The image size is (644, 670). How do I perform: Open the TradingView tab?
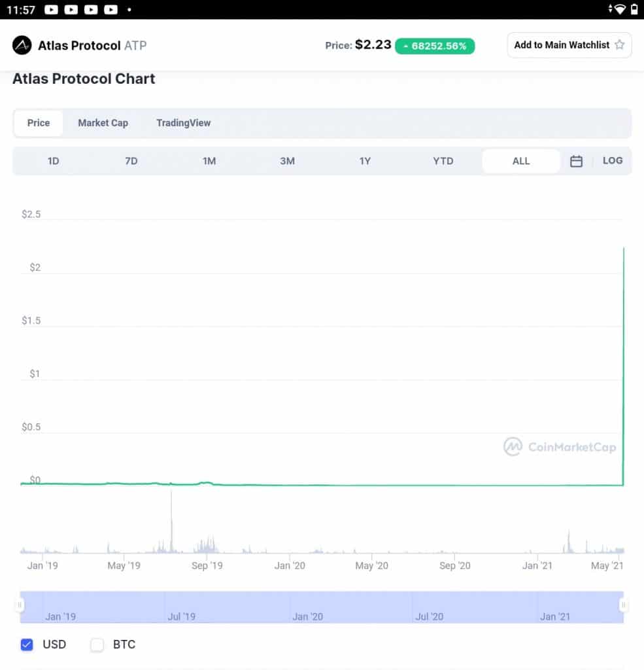tap(183, 123)
